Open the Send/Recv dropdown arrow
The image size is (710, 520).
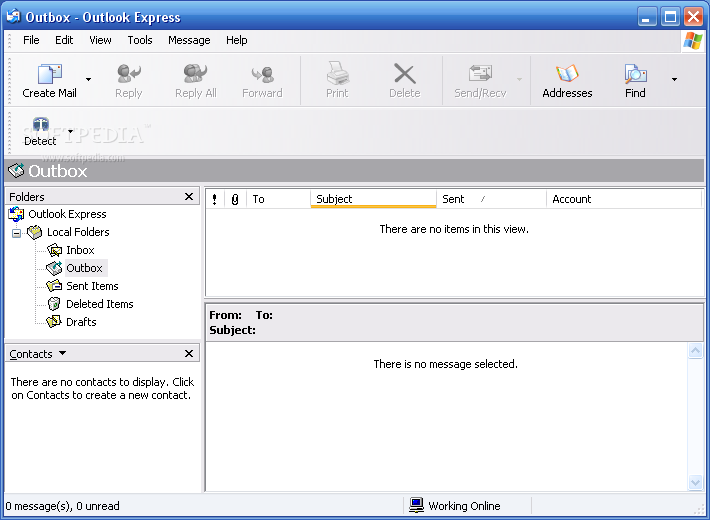[519, 79]
